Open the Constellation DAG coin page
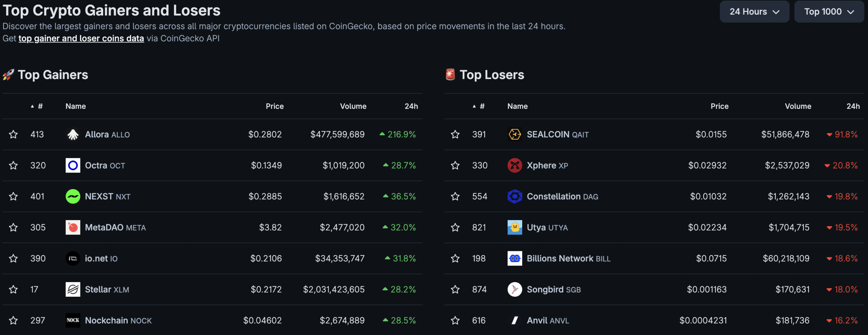 [563, 197]
